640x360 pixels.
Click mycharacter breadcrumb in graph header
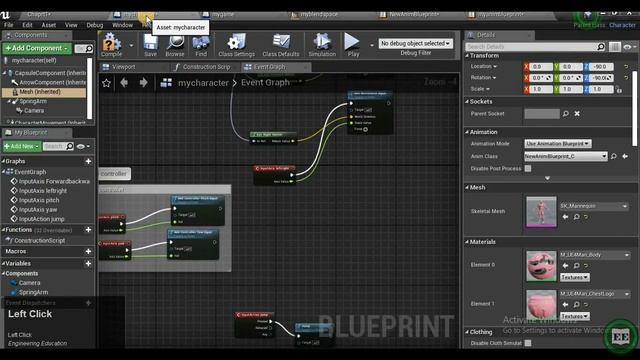click(x=203, y=83)
